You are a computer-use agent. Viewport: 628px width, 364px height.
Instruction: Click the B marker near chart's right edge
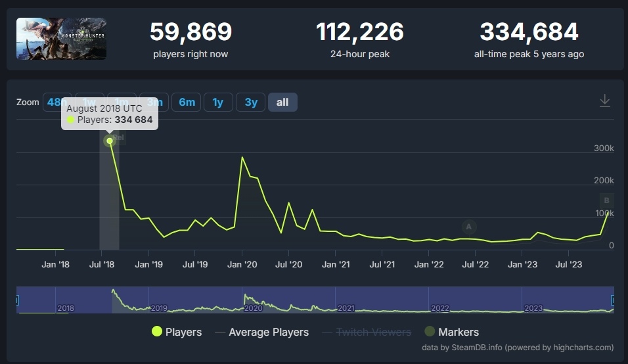[x=606, y=200]
